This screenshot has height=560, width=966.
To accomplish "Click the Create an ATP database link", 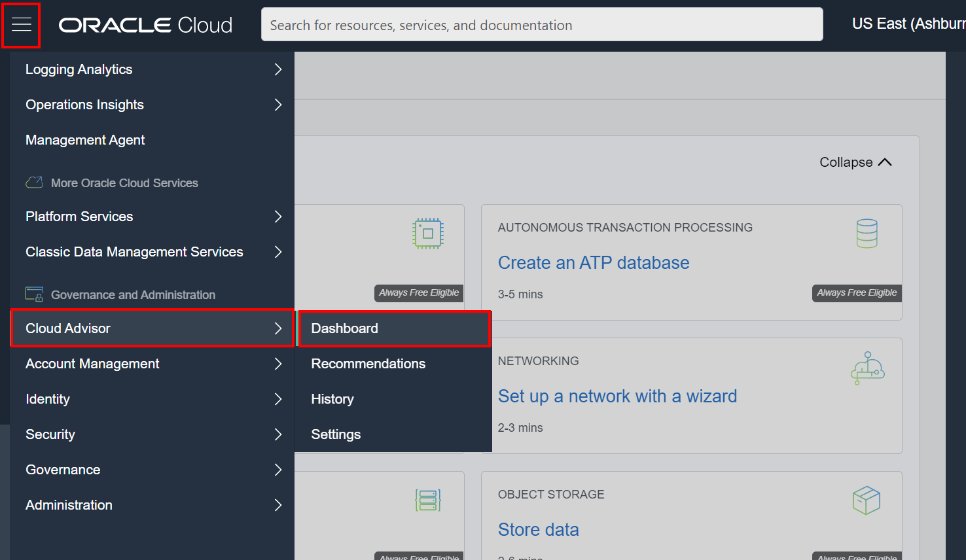I will coord(594,262).
